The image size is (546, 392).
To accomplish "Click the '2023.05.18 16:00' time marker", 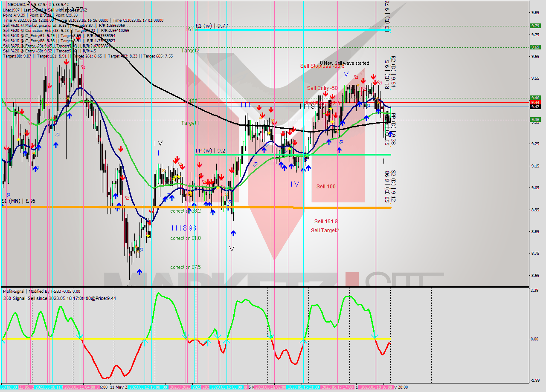I will (x=377, y=387).
